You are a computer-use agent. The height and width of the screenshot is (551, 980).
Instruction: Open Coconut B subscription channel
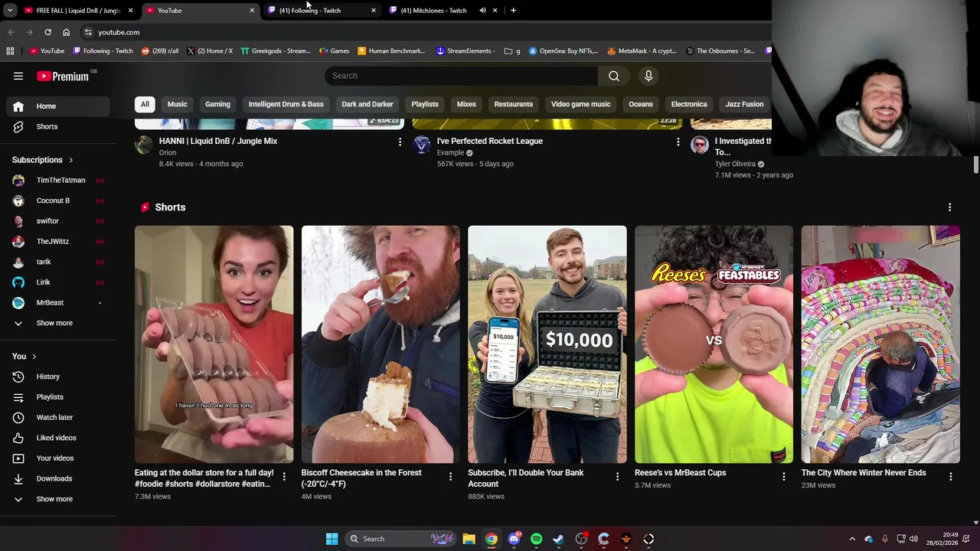[x=58, y=201]
